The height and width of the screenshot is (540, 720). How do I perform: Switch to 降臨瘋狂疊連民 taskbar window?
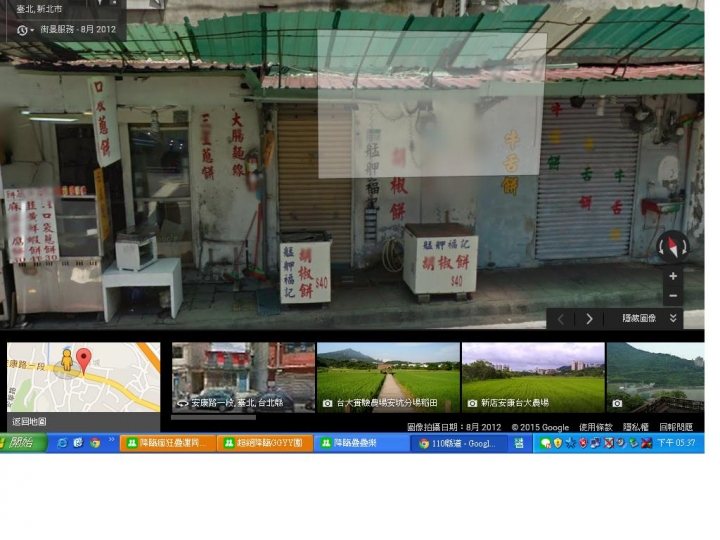168,443
